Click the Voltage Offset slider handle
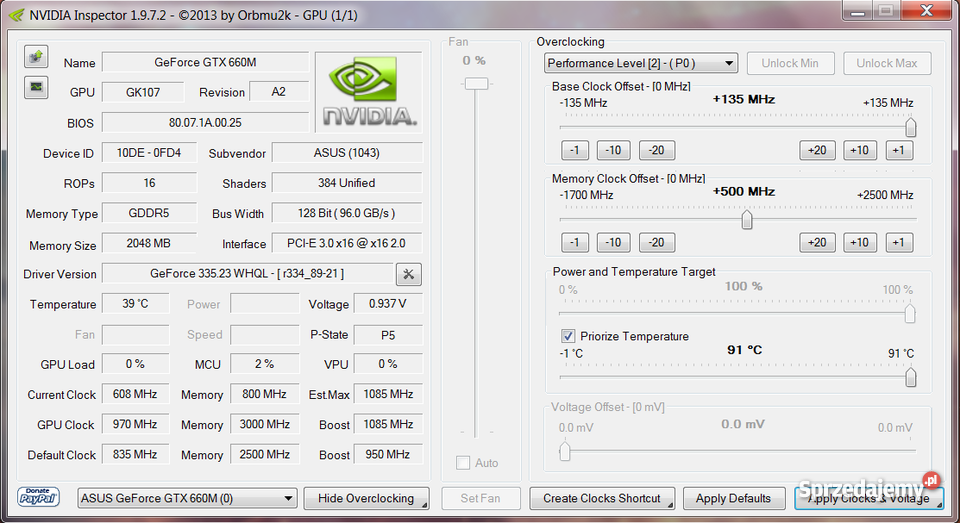This screenshot has width=960, height=523. pos(564,451)
